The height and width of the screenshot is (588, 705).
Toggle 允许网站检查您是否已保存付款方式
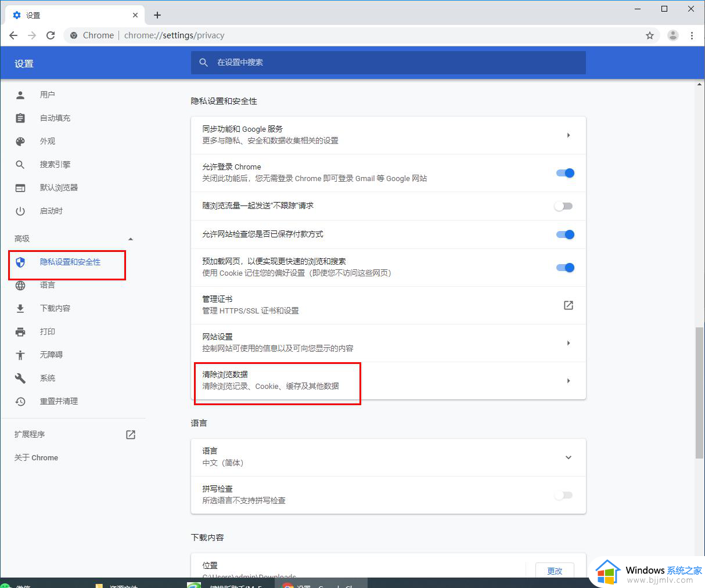(x=565, y=235)
